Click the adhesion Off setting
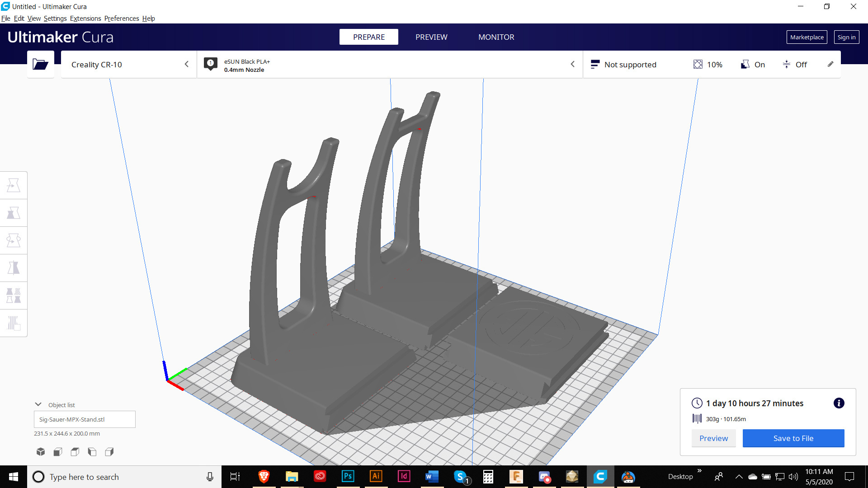This screenshot has width=868, height=488. 795,65
